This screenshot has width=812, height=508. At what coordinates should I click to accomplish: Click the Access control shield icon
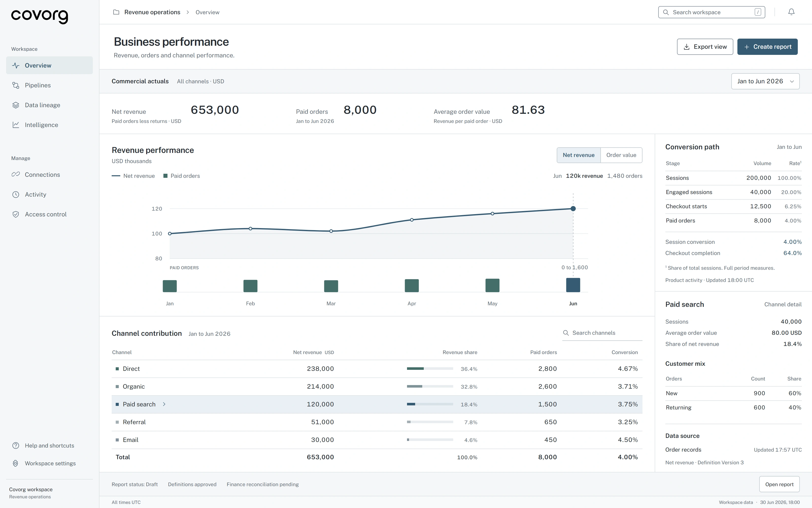(16, 214)
